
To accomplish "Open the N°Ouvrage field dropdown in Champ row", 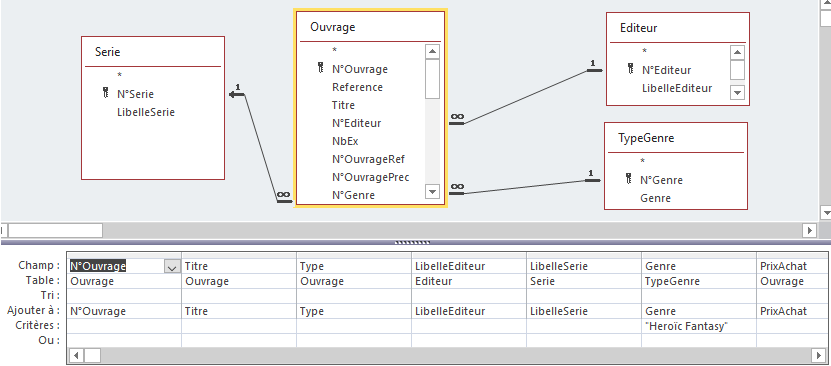I will coord(172,267).
